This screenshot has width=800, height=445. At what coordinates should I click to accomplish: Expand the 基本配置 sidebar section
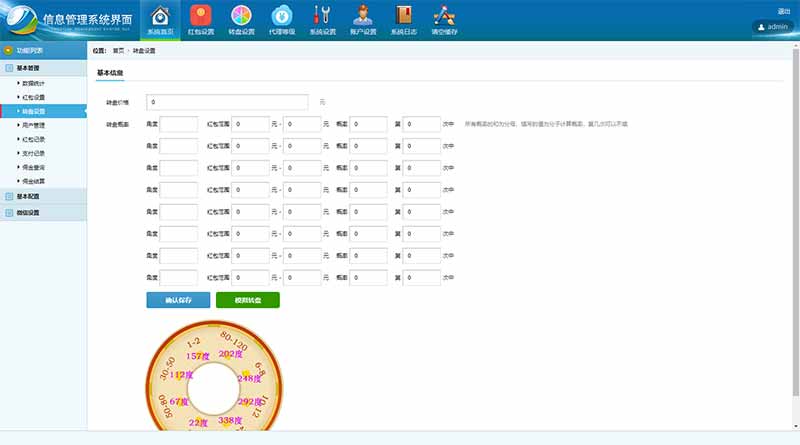[x=28, y=197]
